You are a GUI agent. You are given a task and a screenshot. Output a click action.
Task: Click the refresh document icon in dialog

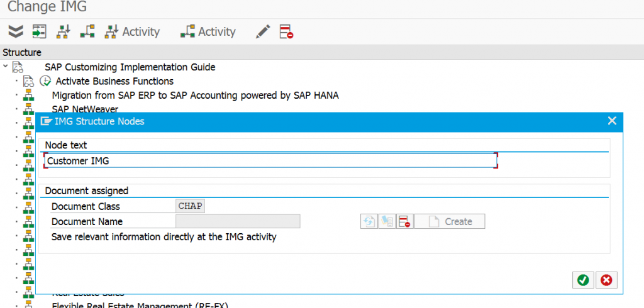pyautogui.click(x=369, y=221)
